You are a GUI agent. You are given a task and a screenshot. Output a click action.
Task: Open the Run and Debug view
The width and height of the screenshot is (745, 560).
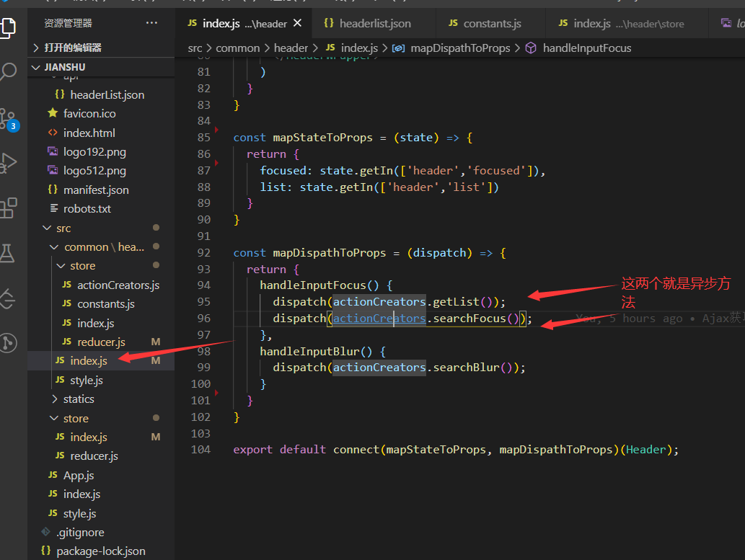click(x=8, y=163)
